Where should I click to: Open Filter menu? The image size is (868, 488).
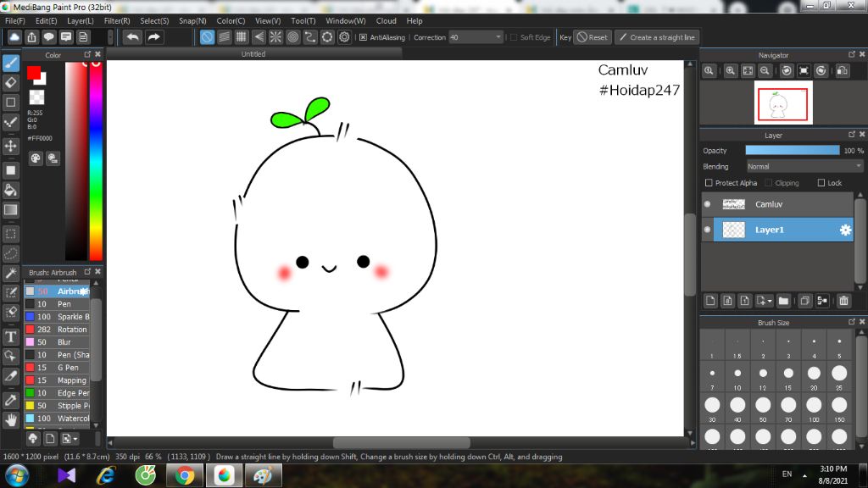(117, 20)
